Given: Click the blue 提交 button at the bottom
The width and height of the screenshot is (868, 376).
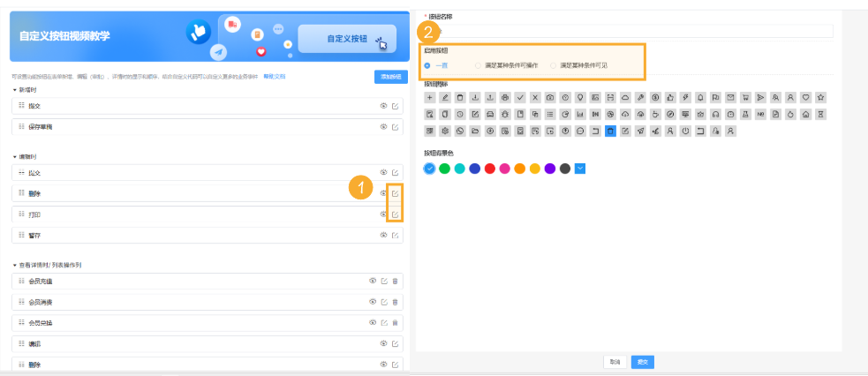Looking at the screenshot, I should point(643,362).
